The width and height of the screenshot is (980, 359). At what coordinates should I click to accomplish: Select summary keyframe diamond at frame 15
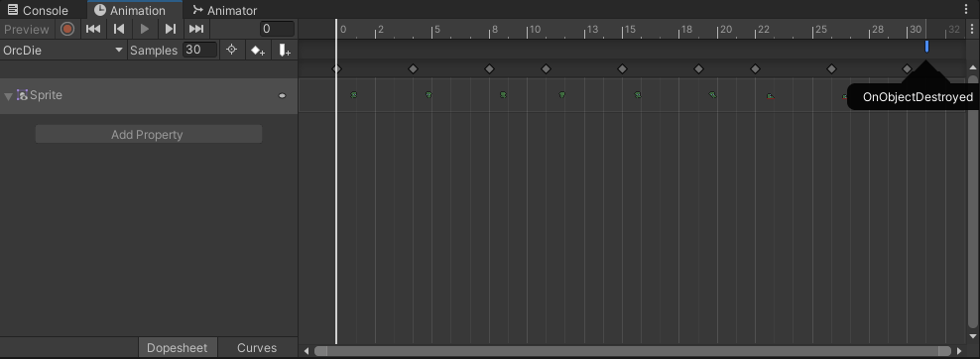tap(622, 68)
